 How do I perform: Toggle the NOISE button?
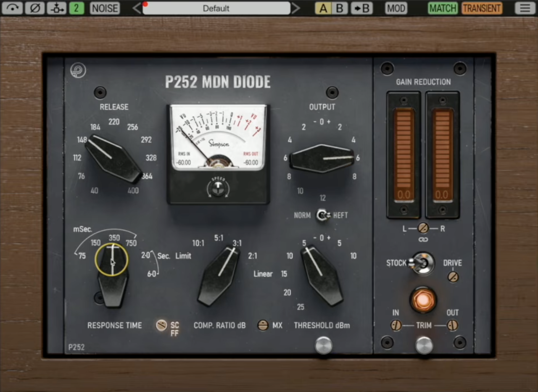(x=105, y=8)
